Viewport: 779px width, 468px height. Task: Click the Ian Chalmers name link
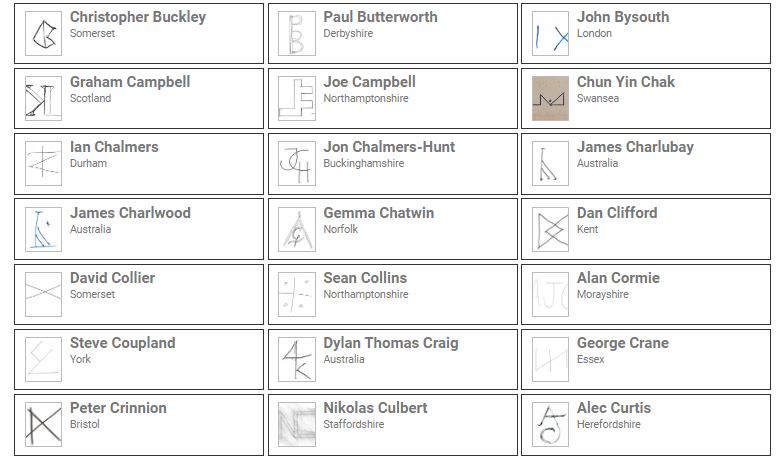pos(114,147)
